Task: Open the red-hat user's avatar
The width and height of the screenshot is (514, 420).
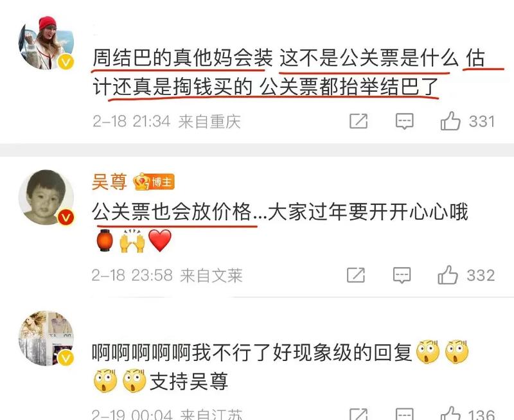Action: tap(46, 42)
